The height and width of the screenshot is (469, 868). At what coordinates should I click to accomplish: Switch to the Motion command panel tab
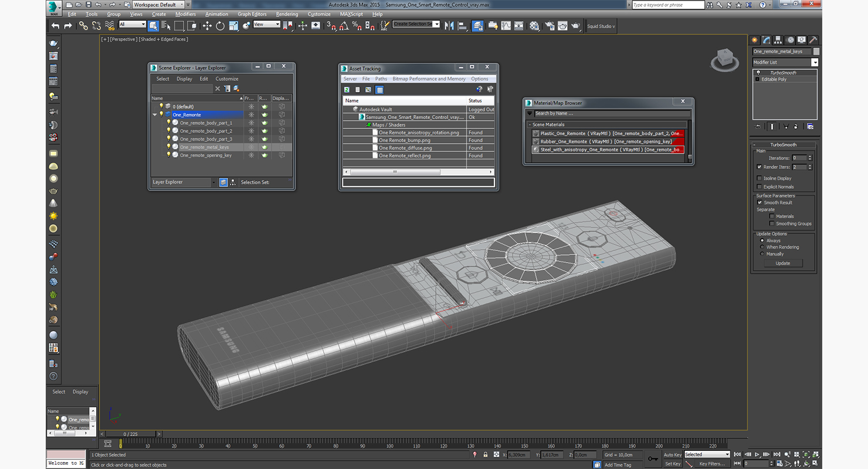790,40
